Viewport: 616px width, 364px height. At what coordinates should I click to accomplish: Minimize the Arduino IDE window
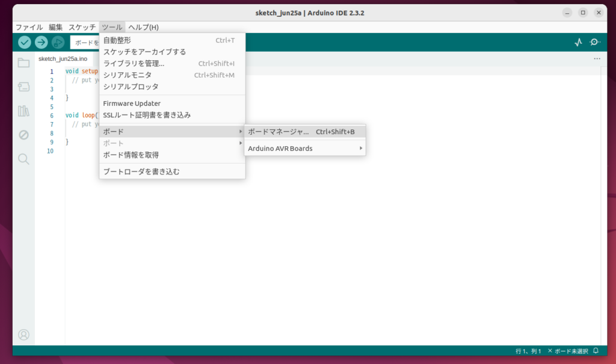click(x=567, y=13)
